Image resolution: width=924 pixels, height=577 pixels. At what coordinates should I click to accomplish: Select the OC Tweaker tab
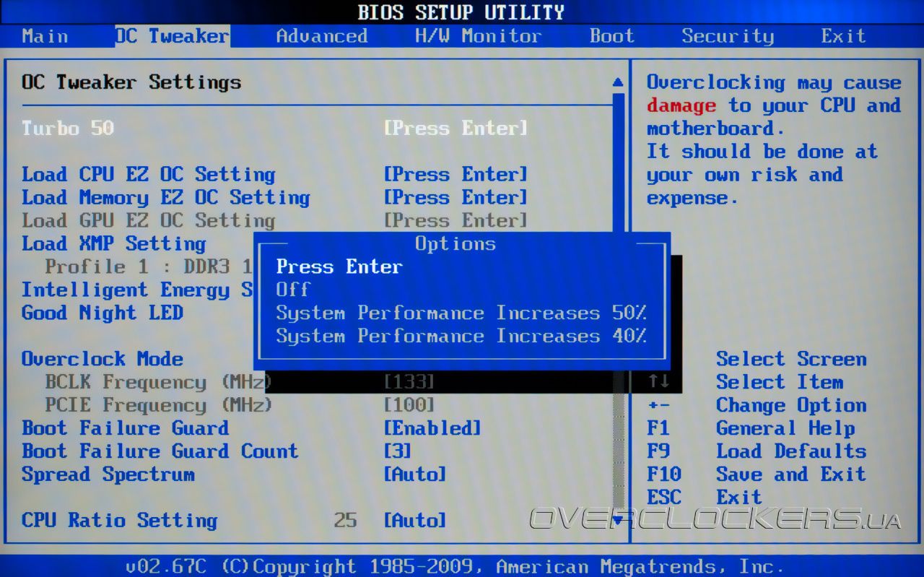point(173,36)
